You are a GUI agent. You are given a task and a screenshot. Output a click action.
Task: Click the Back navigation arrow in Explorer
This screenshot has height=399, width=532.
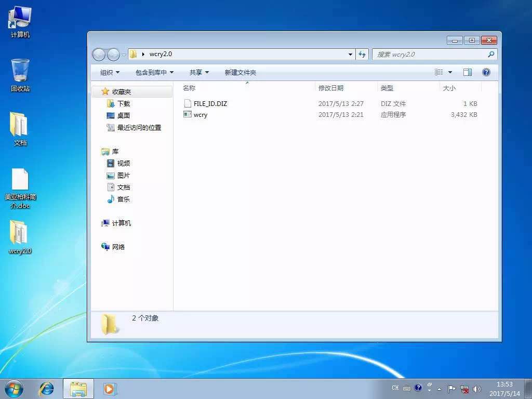point(99,55)
